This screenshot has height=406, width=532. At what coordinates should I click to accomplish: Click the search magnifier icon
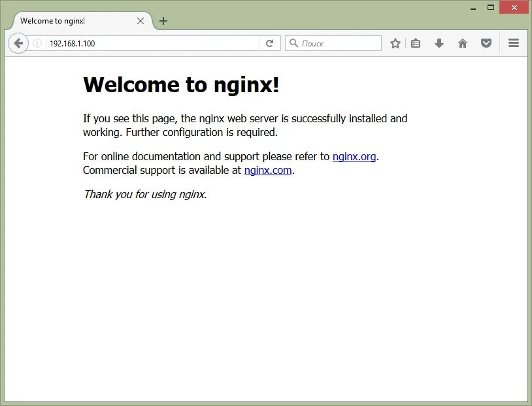(294, 43)
